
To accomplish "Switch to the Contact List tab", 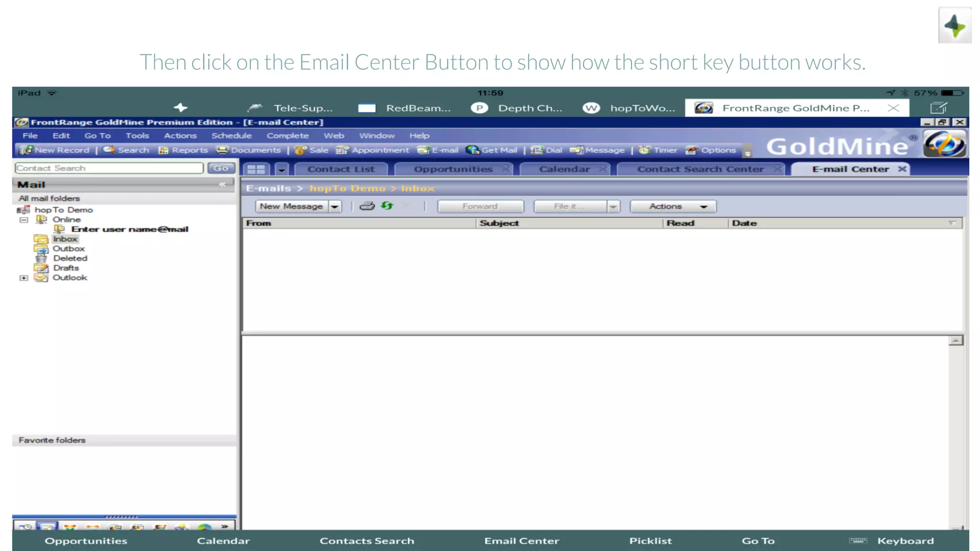I will 341,169.
